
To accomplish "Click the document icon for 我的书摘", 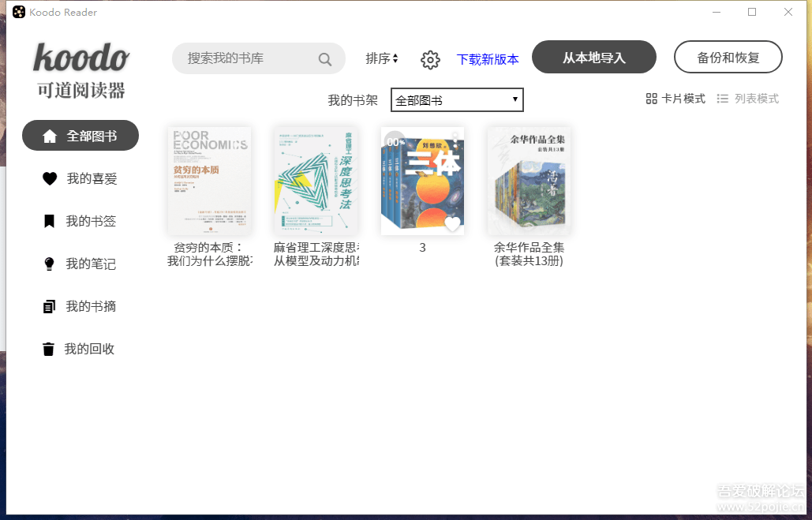I will [x=49, y=306].
